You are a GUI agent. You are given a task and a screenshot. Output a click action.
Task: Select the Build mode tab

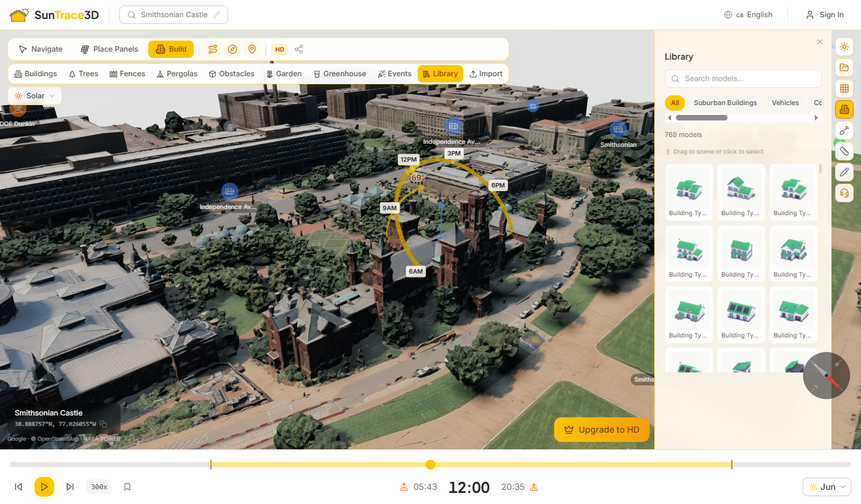(x=171, y=49)
